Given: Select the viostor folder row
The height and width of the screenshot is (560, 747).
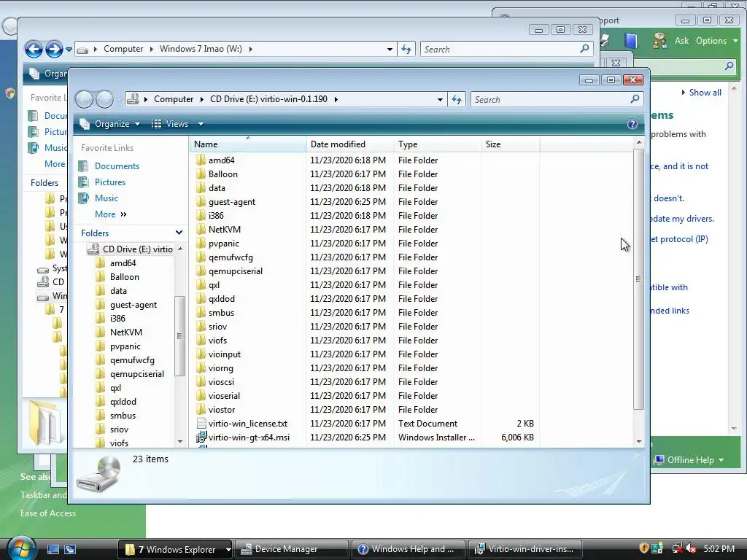Looking at the screenshot, I should point(365,410).
